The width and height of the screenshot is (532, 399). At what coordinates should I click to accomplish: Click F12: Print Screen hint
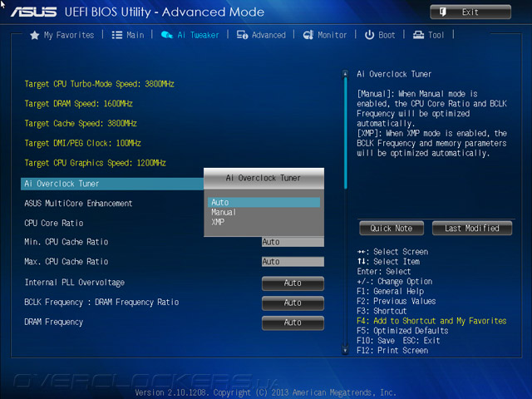(x=392, y=351)
